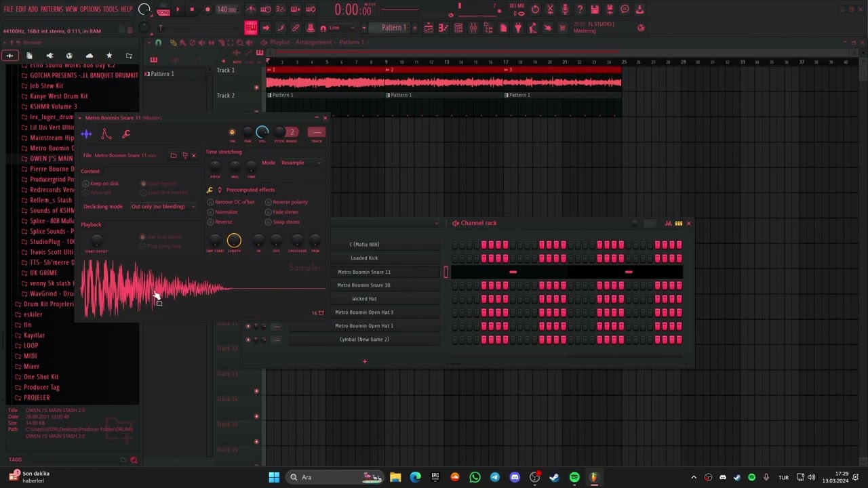This screenshot has width=868, height=488.
Task: Click the playlist magnet snap icon
Action: point(158,43)
